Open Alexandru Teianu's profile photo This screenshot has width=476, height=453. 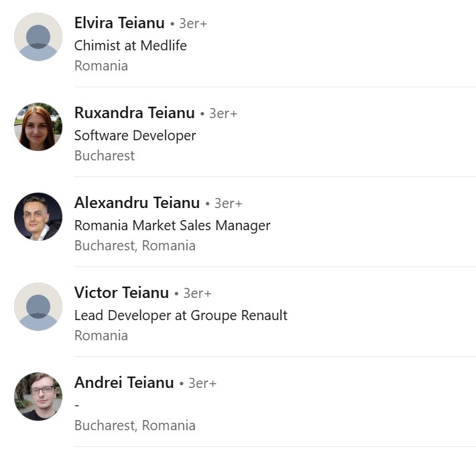click(38, 217)
